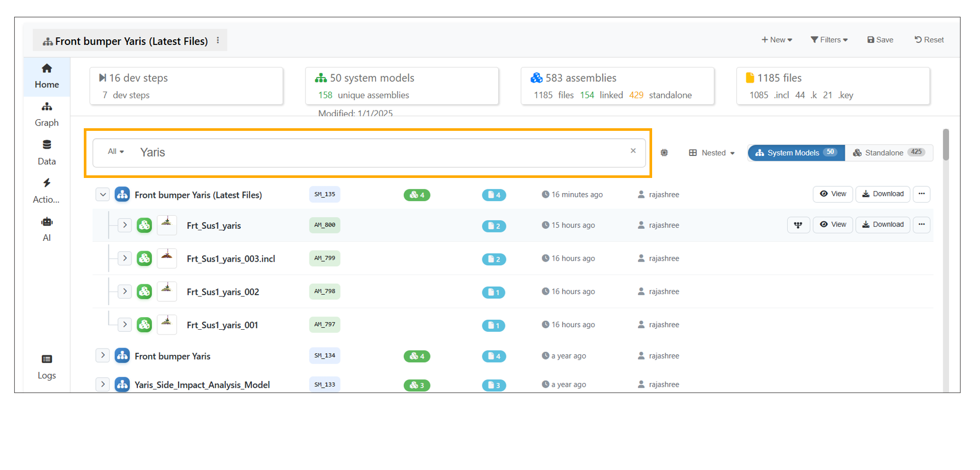
Task: View the Front bumper Yaris (Latest Files) model
Action: (832, 194)
